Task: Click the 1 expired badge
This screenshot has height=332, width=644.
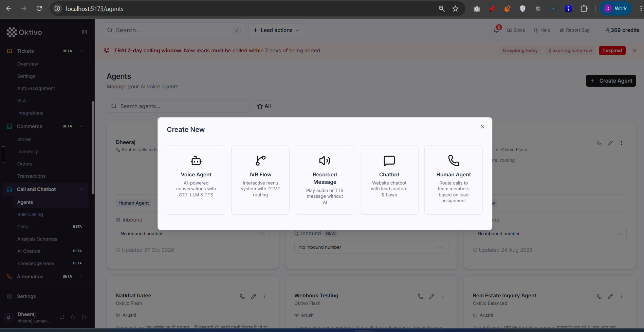Action: (x=612, y=50)
